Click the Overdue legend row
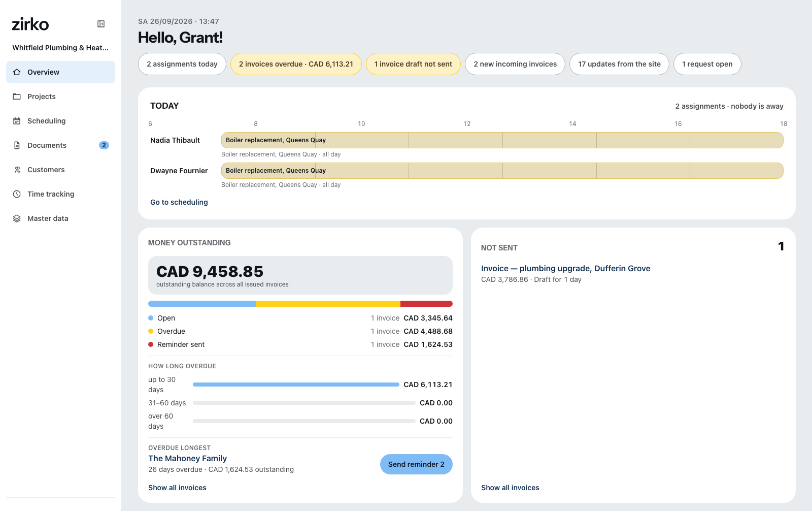Screen dimensions: 812x511 coord(300,331)
